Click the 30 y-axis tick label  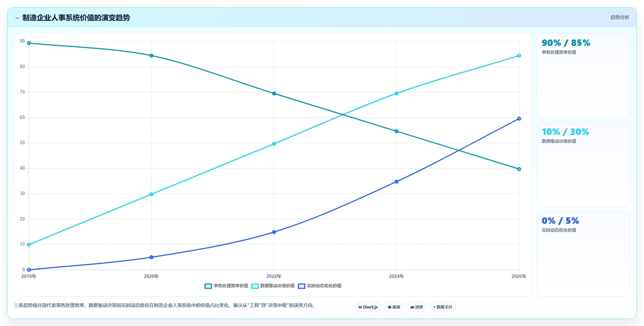point(23,194)
